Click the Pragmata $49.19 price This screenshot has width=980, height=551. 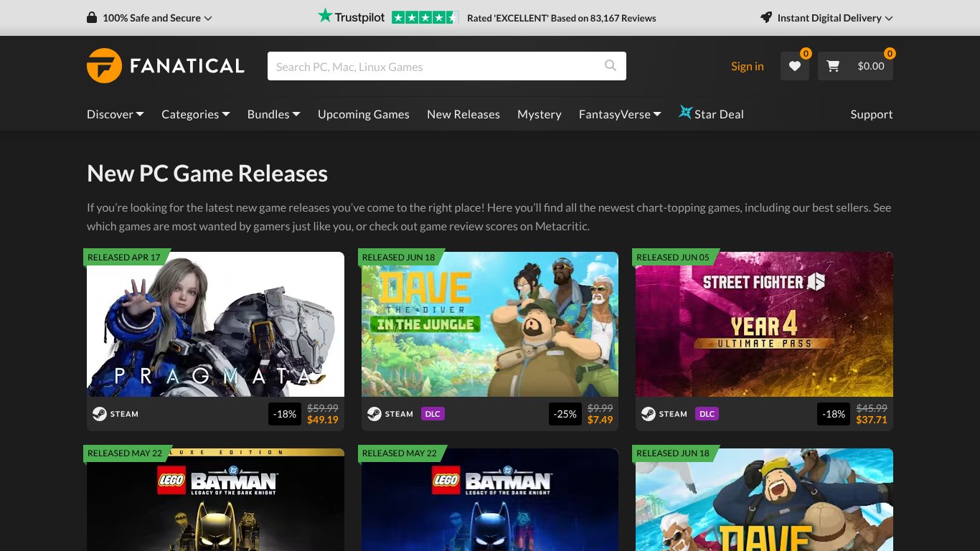(323, 420)
